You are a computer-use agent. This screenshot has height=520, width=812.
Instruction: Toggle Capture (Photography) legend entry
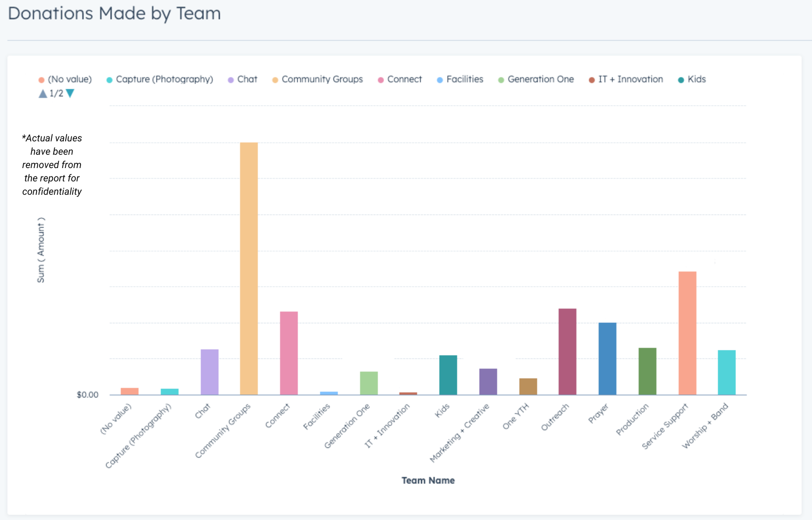pyautogui.click(x=160, y=79)
